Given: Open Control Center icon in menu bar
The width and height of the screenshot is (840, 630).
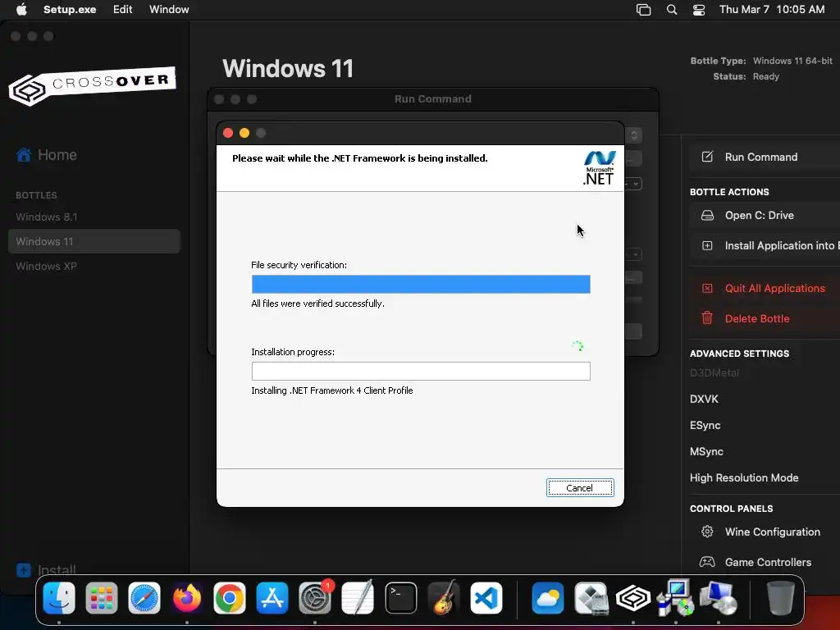Looking at the screenshot, I should coord(699,10).
